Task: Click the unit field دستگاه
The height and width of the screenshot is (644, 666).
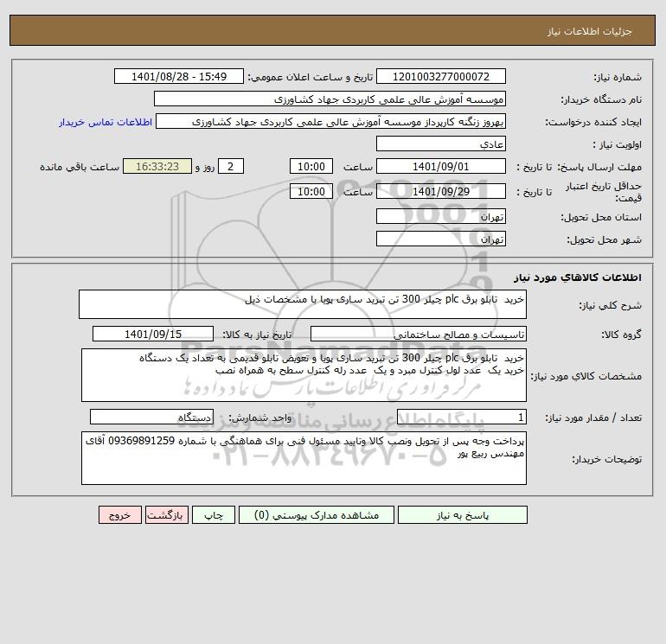Action: 151,417
